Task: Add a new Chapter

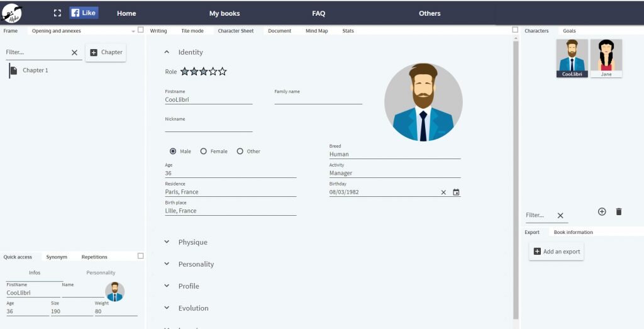Action: (x=106, y=53)
